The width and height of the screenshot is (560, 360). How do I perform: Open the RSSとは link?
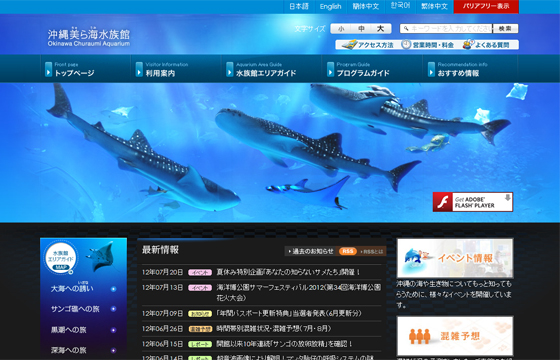point(372,251)
